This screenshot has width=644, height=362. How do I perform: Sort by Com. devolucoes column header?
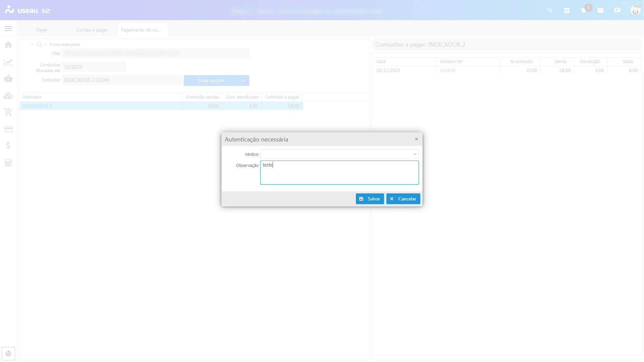pos(242,97)
